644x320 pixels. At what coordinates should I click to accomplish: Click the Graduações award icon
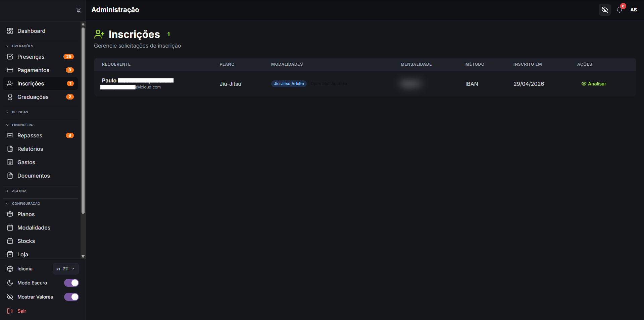(x=10, y=97)
